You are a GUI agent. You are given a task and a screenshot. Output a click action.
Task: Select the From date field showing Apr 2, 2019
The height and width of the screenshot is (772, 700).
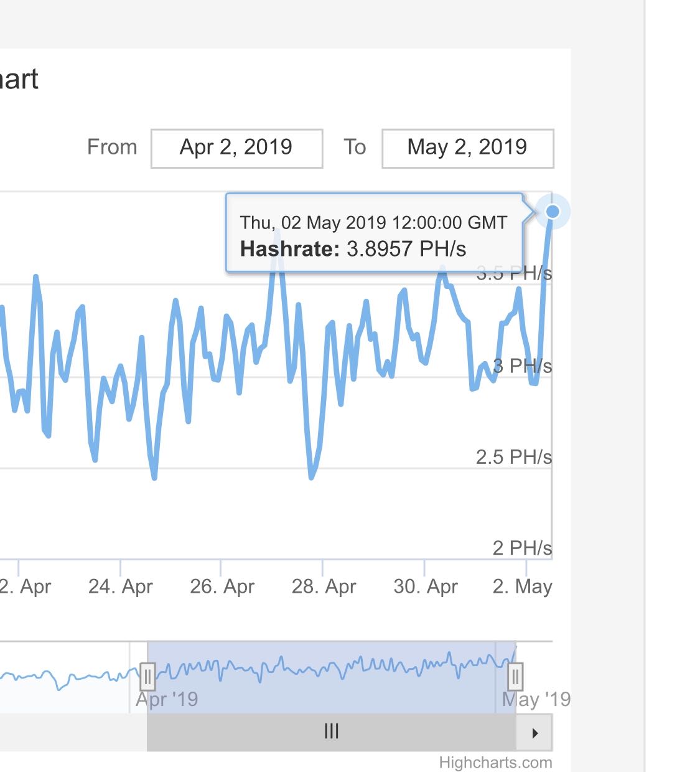[x=236, y=148]
